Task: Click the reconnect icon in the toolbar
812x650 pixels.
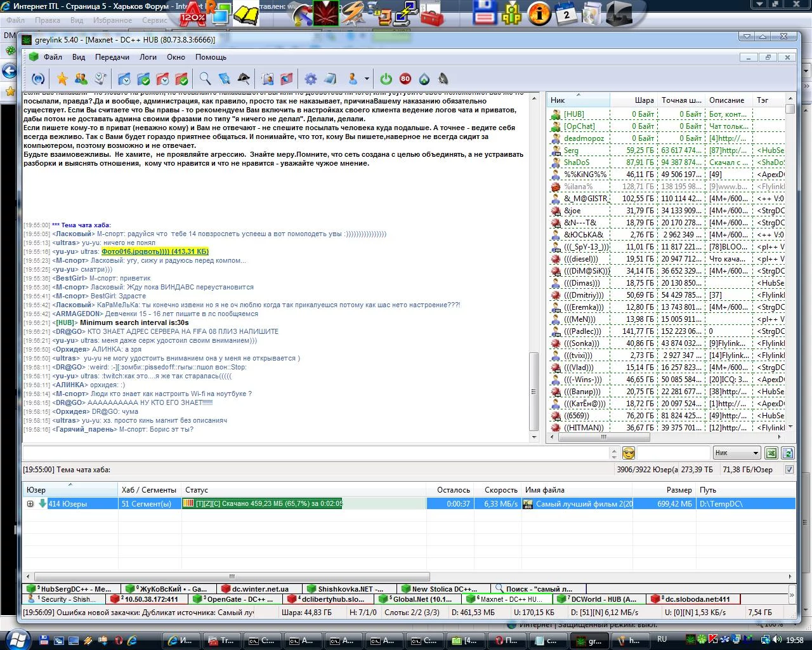Action: (38, 79)
